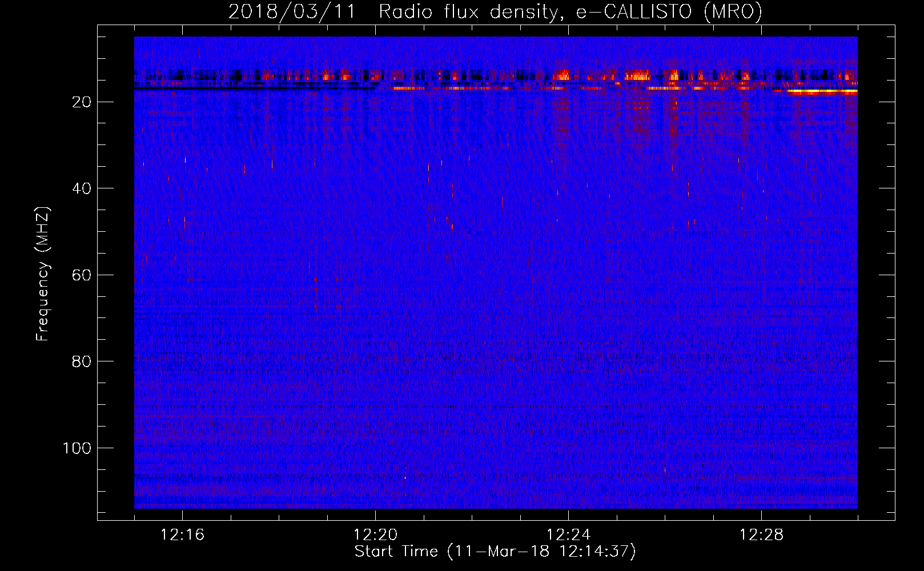Image resolution: width=924 pixels, height=571 pixels.
Task: Click the 12:20 time tick label
Action: pyautogui.click(x=375, y=535)
